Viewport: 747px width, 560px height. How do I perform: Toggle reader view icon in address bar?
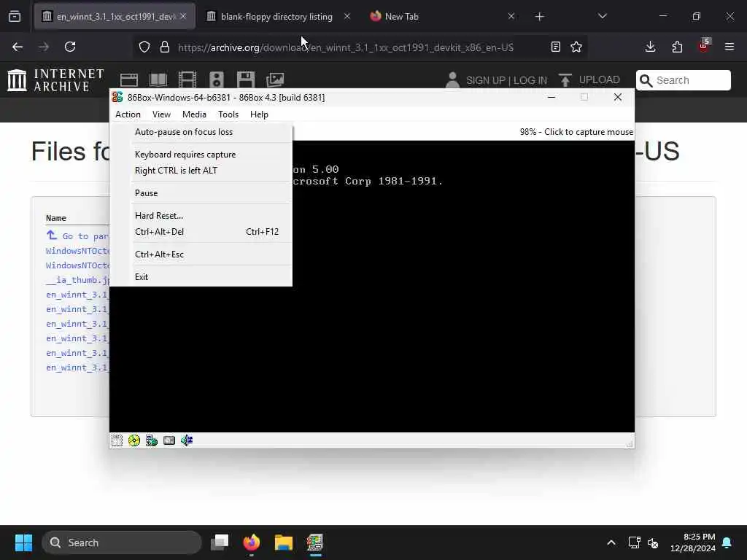point(555,47)
